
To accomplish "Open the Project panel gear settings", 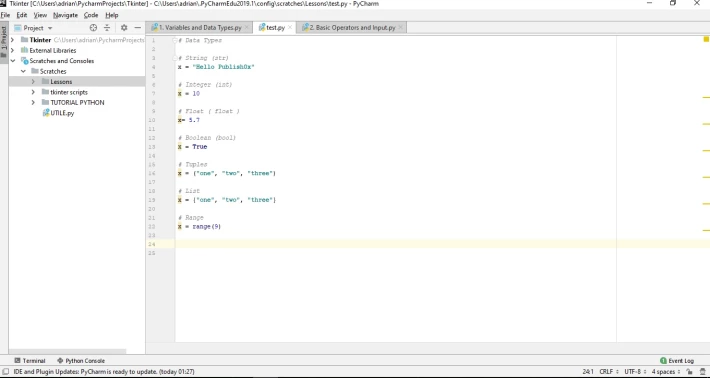I will coord(124,28).
